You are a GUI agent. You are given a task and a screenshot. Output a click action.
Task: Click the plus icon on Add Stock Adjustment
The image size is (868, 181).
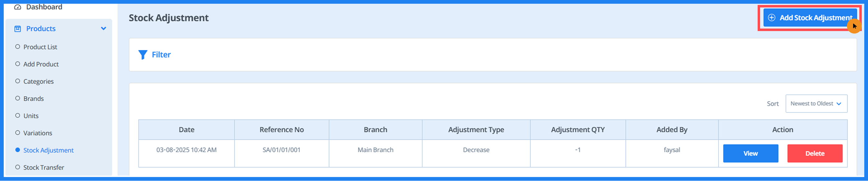coord(771,18)
